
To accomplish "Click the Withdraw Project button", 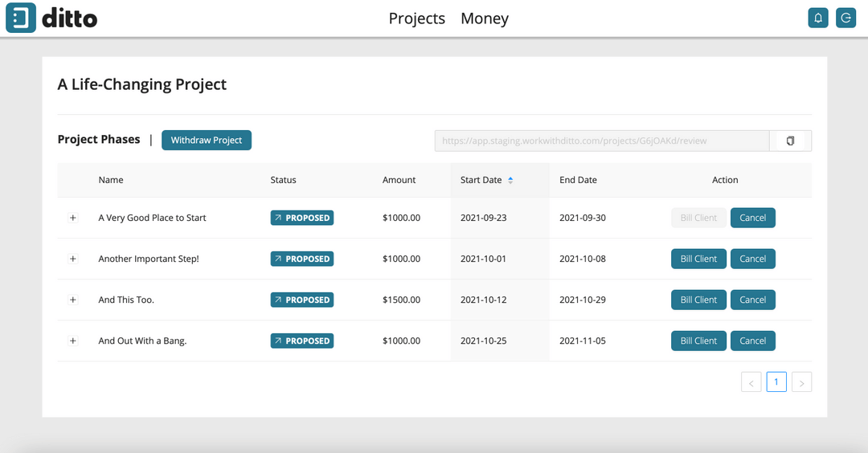I will coord(207,140).
